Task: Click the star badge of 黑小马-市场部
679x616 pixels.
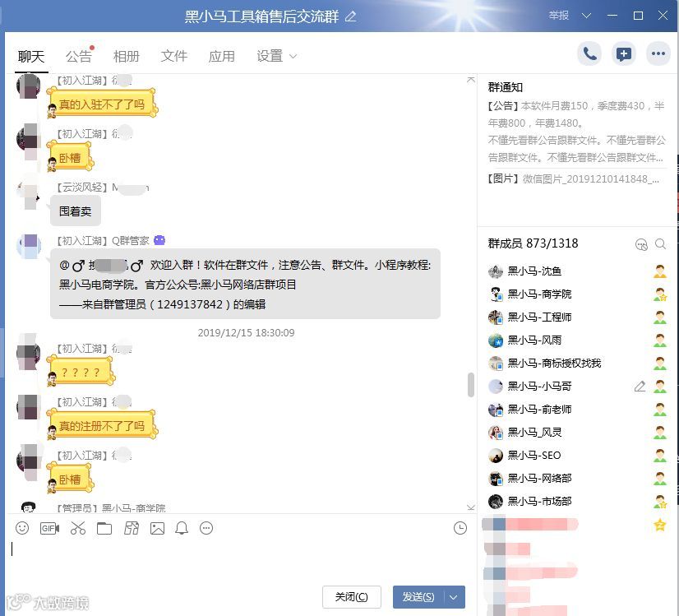Action: click(x=660, y=502)
